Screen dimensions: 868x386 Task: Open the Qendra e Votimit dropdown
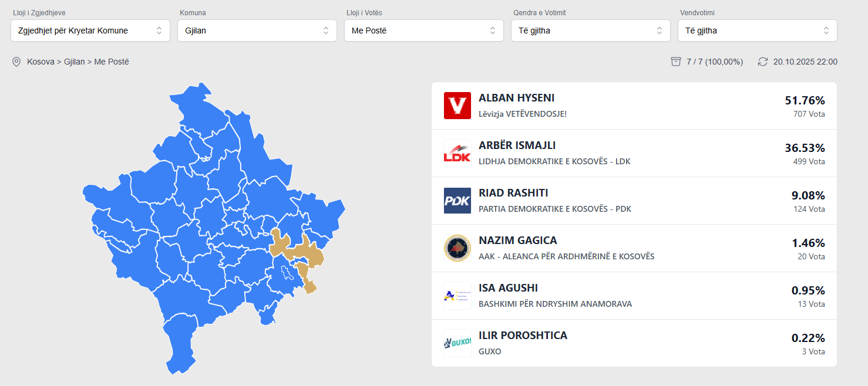coord(591,31)
